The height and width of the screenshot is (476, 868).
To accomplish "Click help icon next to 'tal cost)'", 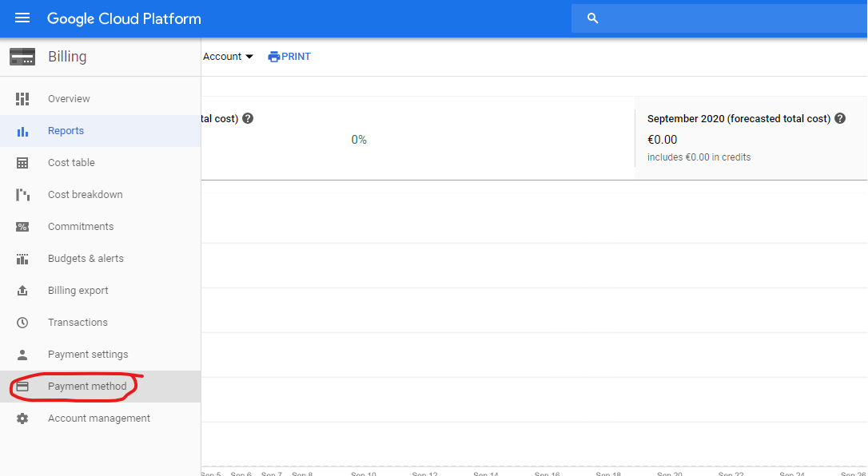I will [x=248, y=118].
